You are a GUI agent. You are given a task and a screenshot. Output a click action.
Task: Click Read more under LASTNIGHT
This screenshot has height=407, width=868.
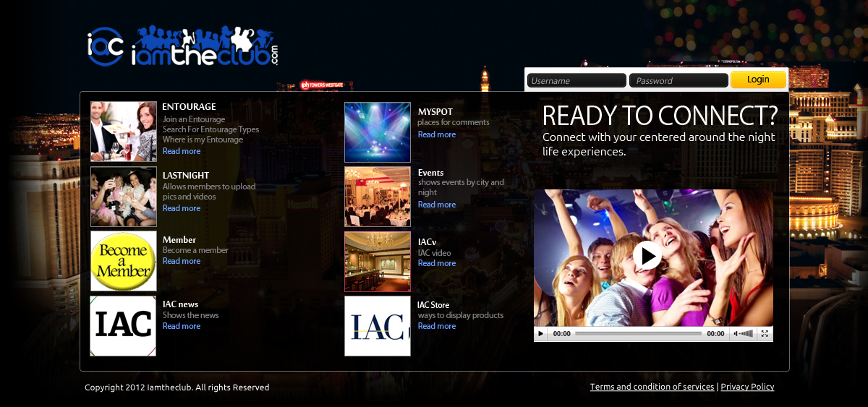pos(182,208)
